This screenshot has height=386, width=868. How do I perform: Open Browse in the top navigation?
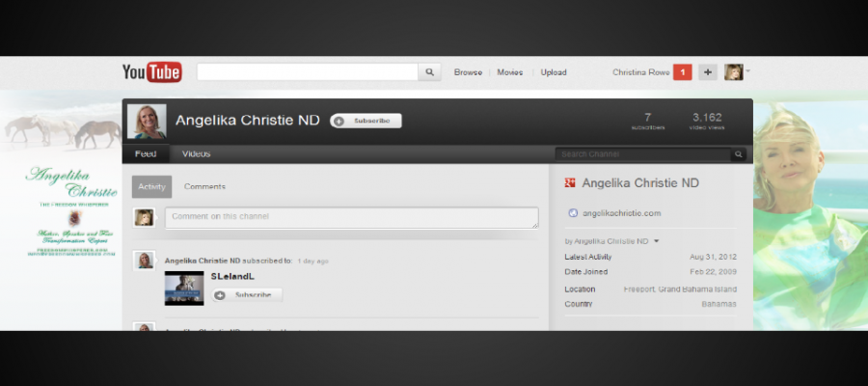click(468, 72)
